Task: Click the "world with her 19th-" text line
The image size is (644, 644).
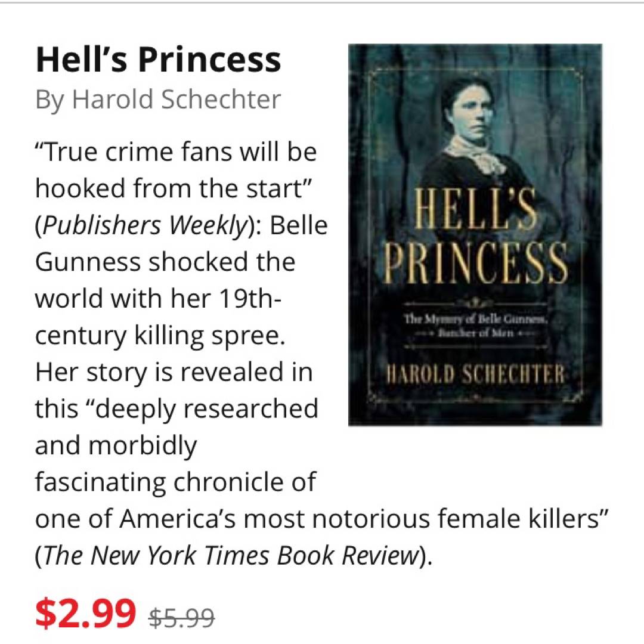Action: 158,299
